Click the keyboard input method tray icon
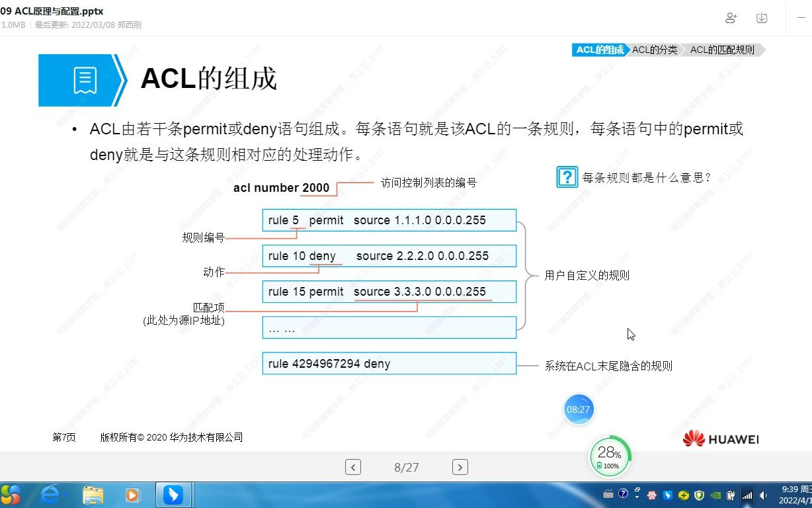Viewport: 812px width, 508px height. 608,494
